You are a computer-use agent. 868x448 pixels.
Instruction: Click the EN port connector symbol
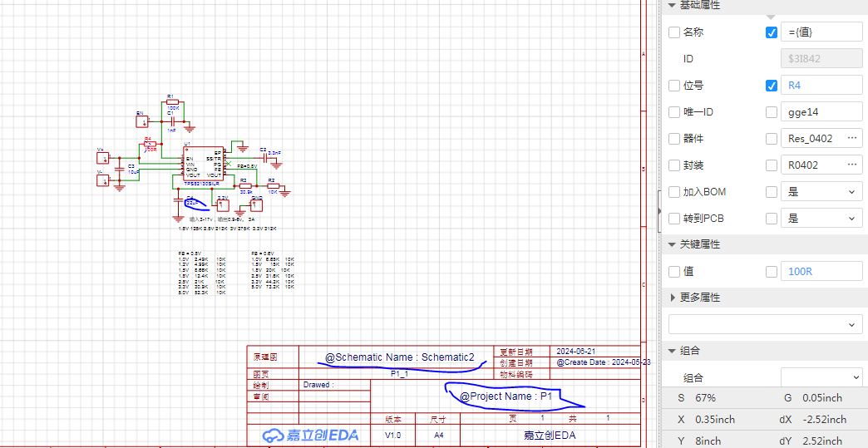click(x=142, y=121)
